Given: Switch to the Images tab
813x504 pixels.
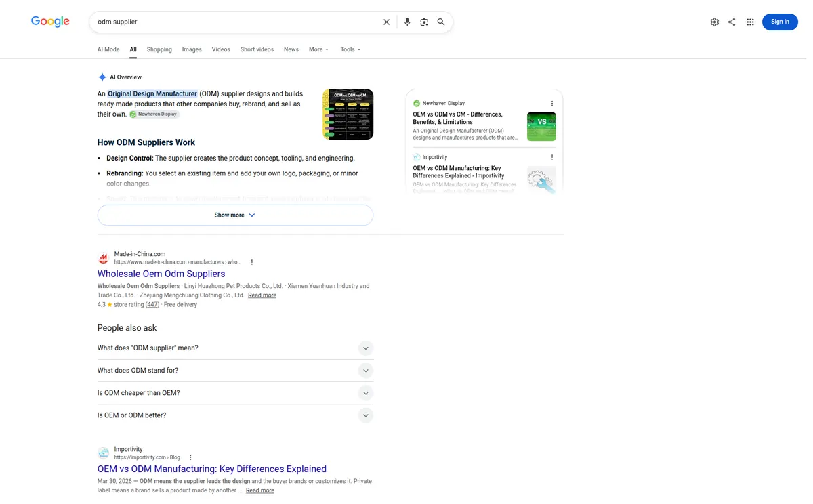Looking at the screenshot, I should tap(192, 49).
